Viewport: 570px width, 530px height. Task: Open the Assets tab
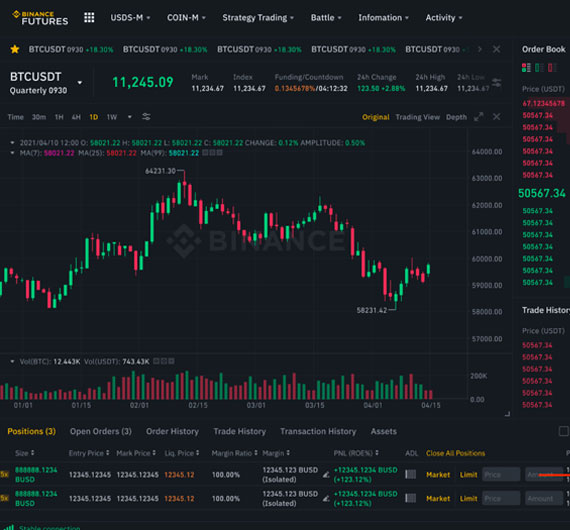[x=384, y=431]
